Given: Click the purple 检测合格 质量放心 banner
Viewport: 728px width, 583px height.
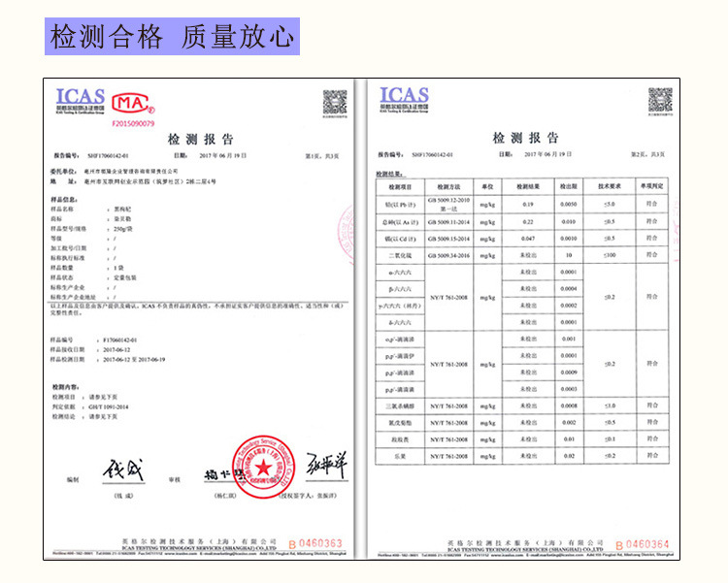Looking at the screenshot, I should pyautogui.click(x=172, y=36).
